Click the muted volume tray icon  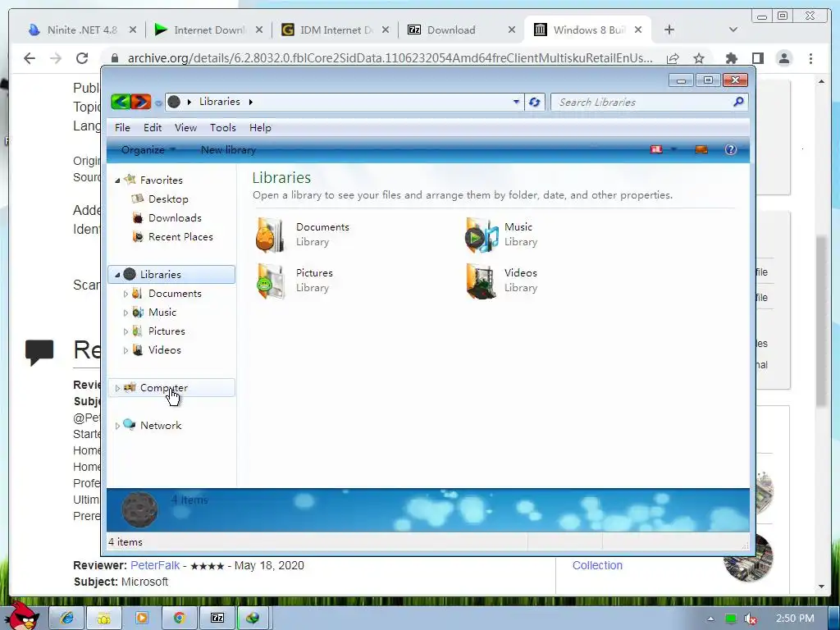[x=751, y=619]
